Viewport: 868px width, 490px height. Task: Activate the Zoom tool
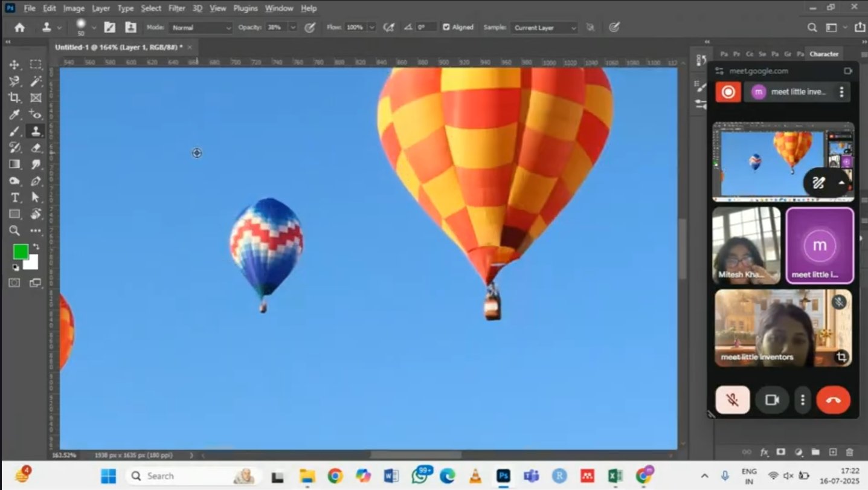14,230
